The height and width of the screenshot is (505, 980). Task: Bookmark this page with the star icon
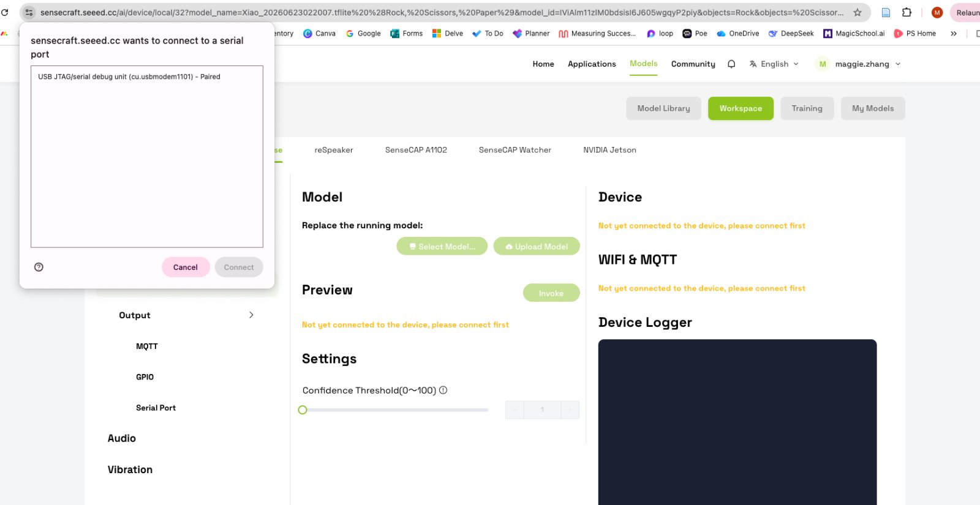(858, 12)
